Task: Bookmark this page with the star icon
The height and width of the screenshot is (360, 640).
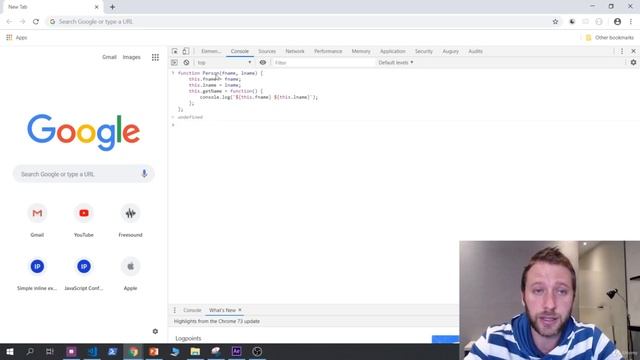Action: click(555, 22)
